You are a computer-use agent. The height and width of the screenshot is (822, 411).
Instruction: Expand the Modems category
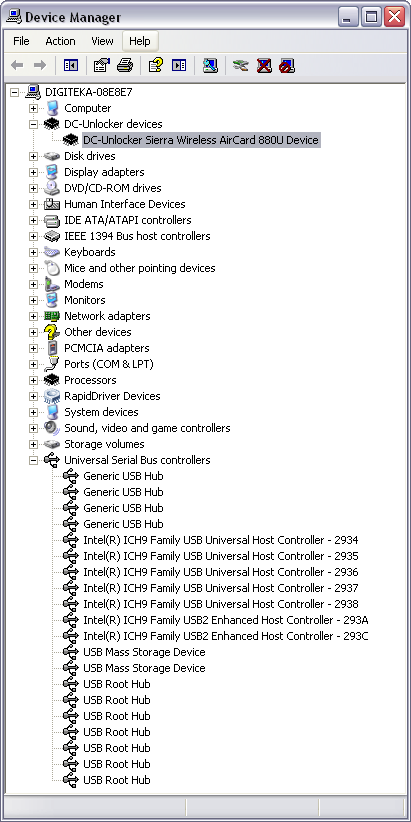(34, 284)
